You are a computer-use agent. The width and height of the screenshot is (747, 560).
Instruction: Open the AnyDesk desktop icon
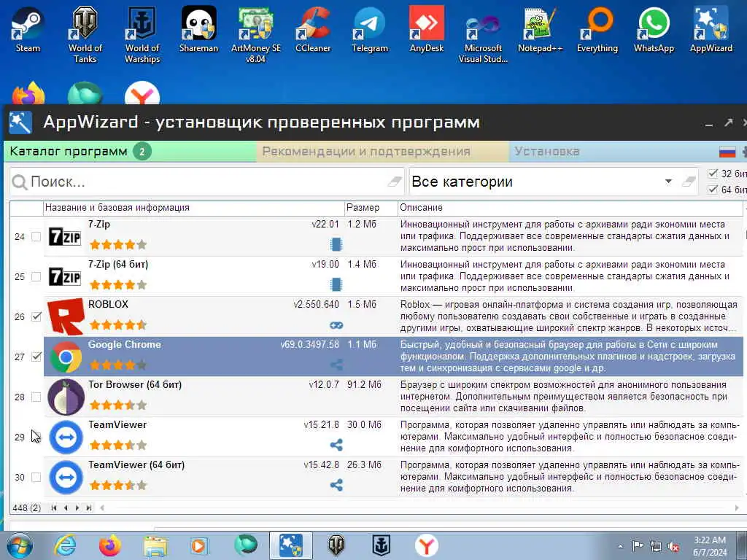[x=426, y=28]
